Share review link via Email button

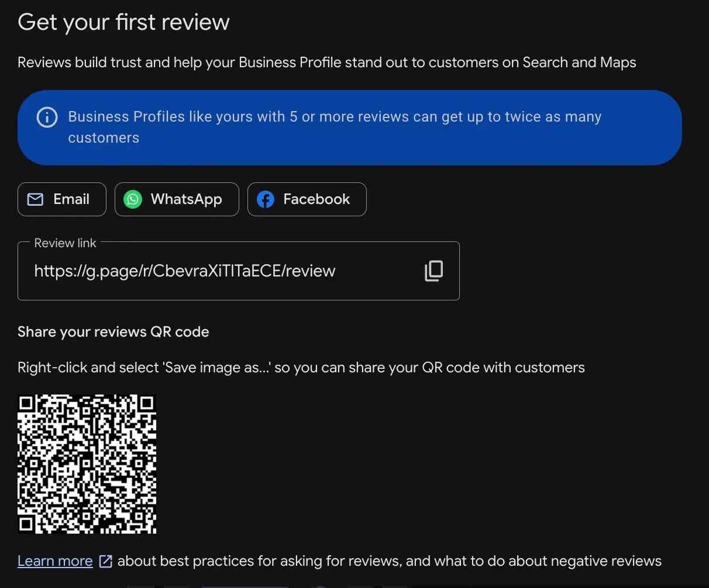62,199
